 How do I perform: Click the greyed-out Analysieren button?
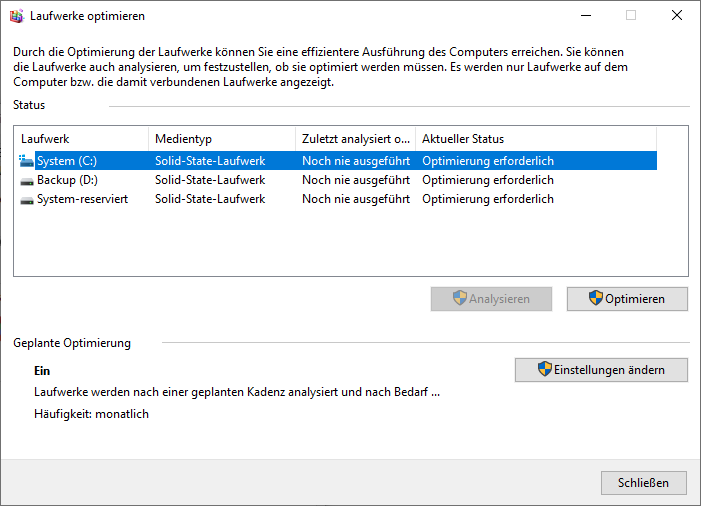491,299
